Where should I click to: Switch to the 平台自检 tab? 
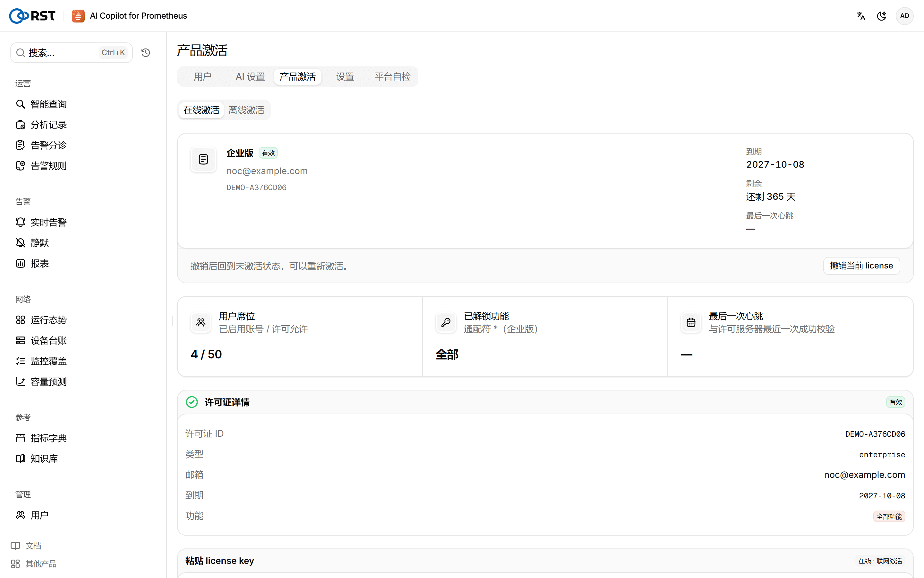click(x=392, y=76)
